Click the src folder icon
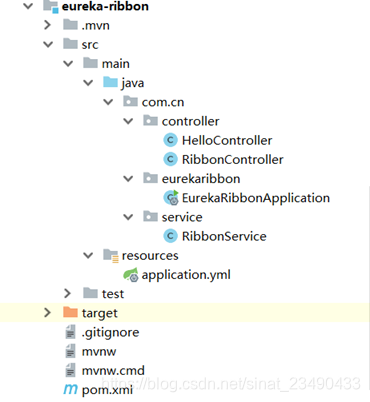 [70, 43]
